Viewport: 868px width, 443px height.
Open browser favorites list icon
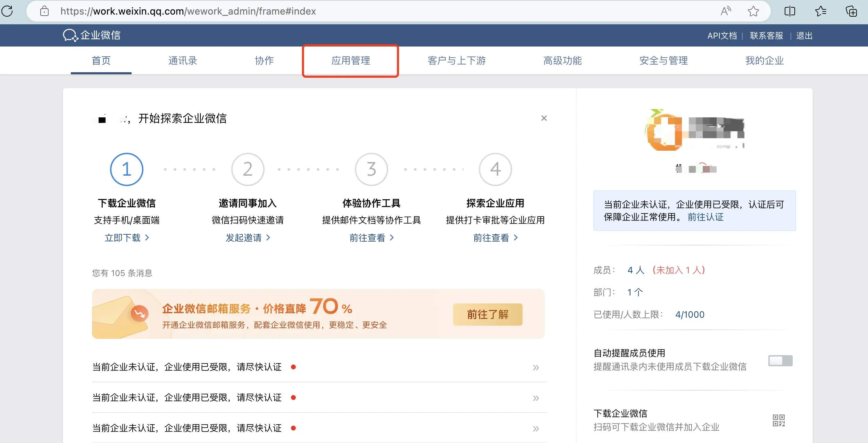point(820,11)
